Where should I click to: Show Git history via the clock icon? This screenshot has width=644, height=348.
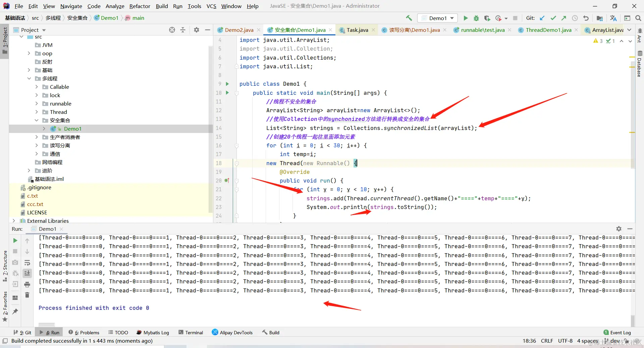pyautogui.click(x=575, y=18)
